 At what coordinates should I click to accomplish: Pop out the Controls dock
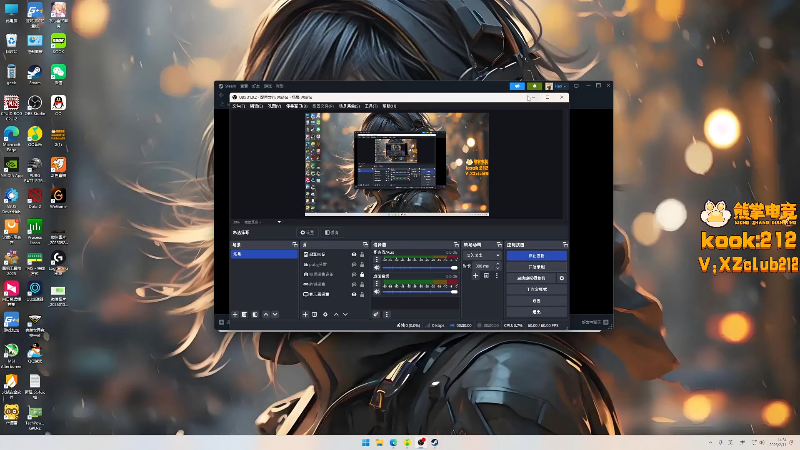point(565,245)
